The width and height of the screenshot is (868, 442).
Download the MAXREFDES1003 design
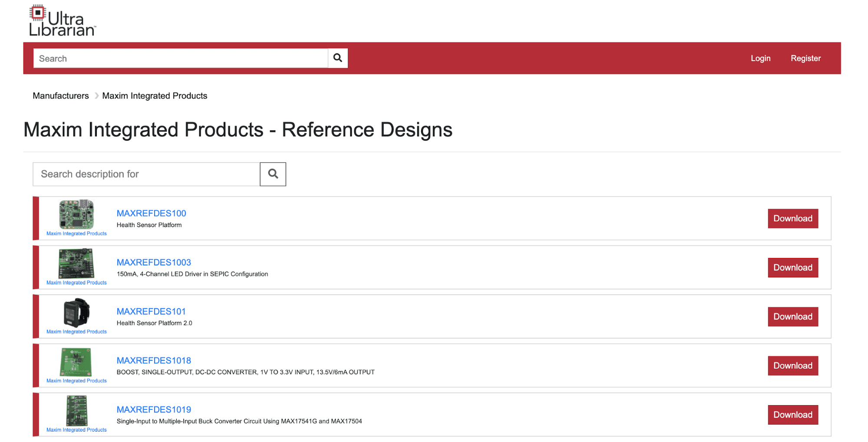coord(792,267)
